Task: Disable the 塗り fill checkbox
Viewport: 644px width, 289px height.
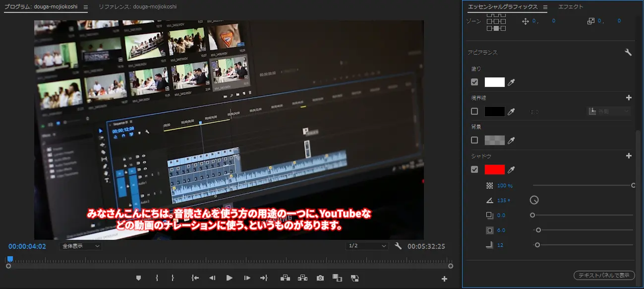Action: point(474,81)
